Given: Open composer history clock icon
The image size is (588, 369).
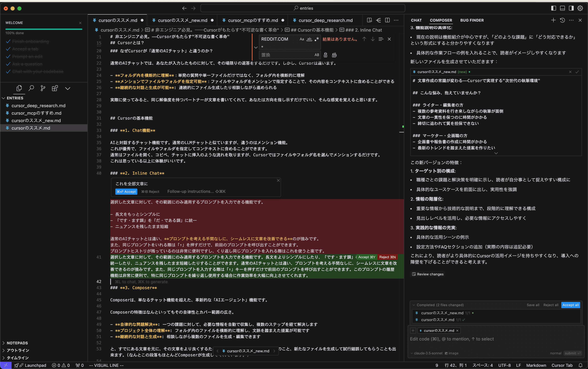Looking at the screenshot, I should click(x=562, y=20).
